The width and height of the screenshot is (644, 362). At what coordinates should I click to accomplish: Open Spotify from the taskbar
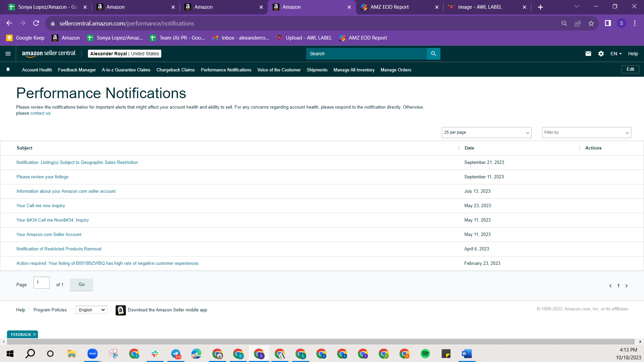pyautogui.click(x=425, y=354)
